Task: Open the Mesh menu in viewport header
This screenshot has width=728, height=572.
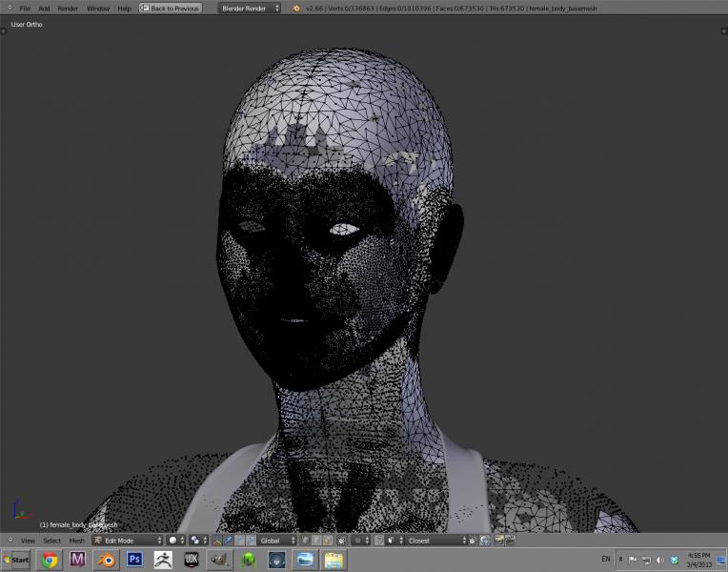Action: (x=76, y=541)
